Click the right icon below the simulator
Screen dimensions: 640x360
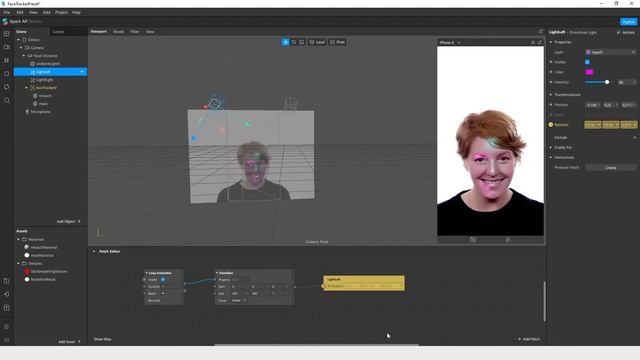click(508, 240)
